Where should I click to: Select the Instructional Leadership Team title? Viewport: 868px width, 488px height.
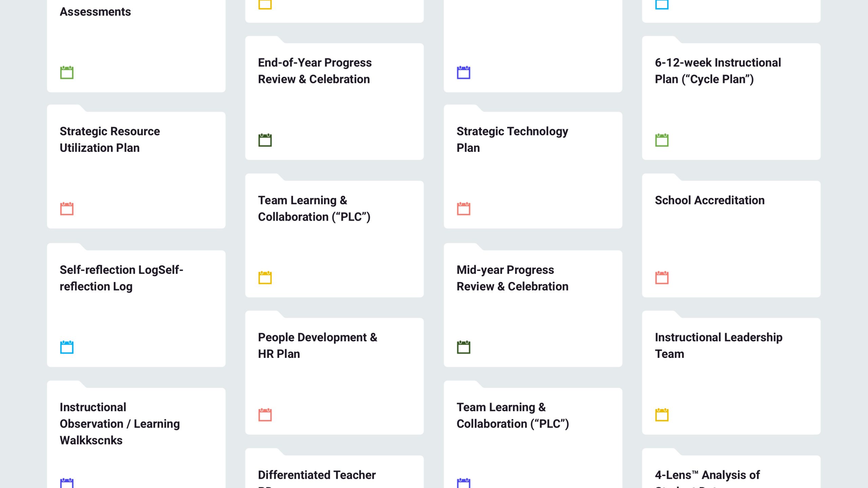(718, 345)
